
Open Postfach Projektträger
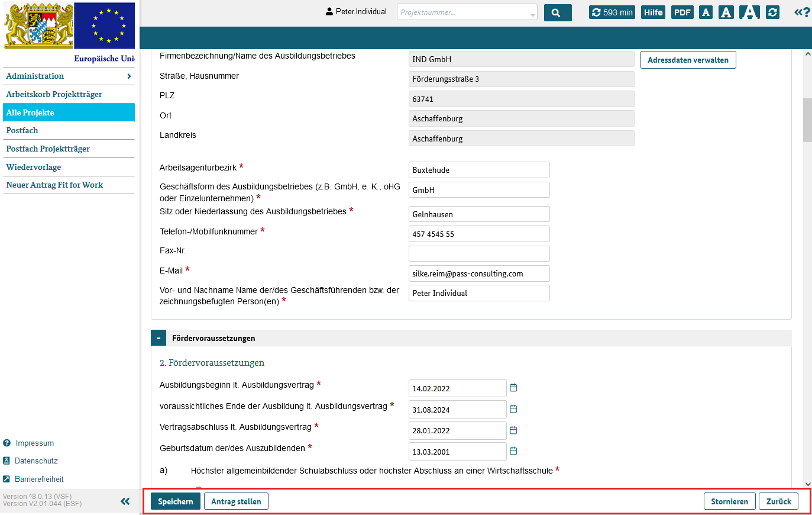click(x=69, y=149)
